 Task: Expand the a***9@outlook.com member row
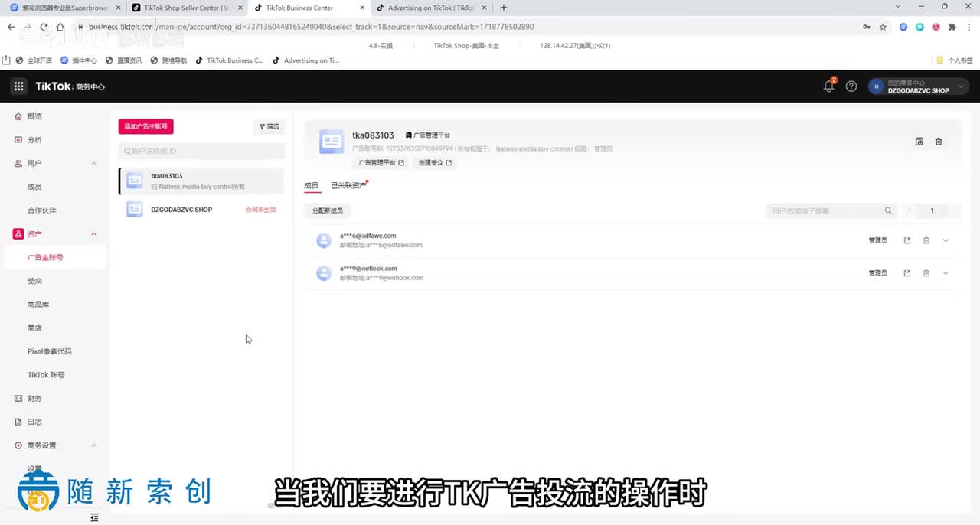[946, 273]
